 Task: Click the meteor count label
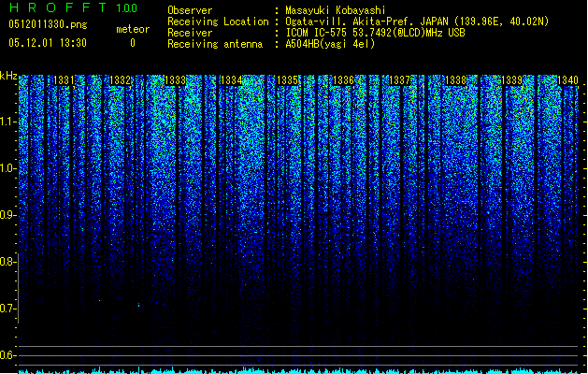click(x=133, y=29)
